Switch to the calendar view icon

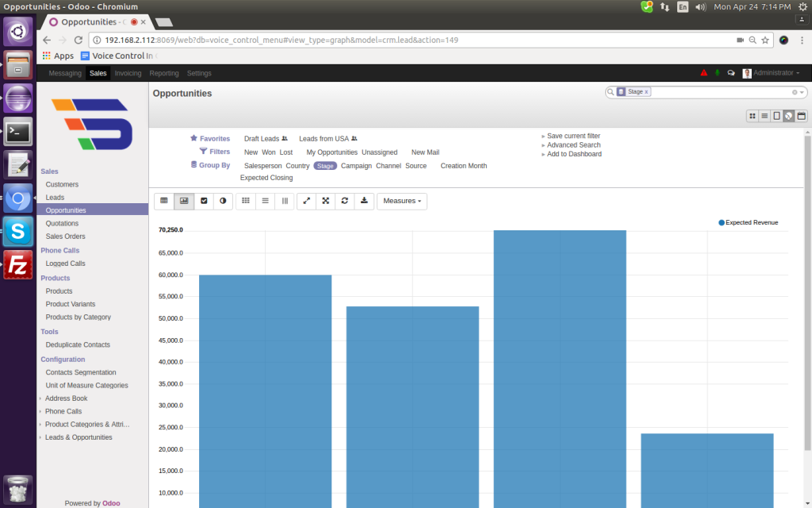point(801,116)
